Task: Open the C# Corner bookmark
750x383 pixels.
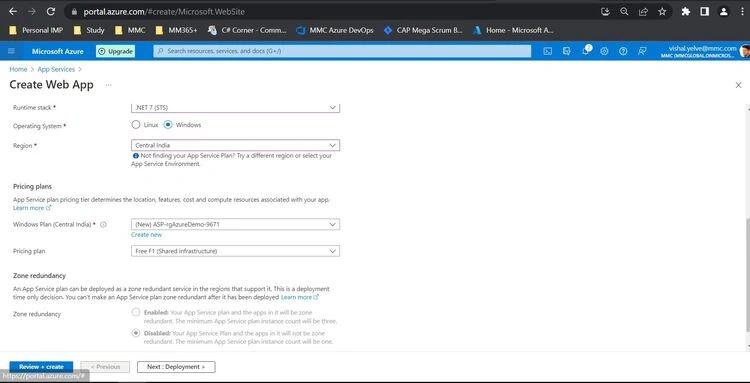Action: 247,30
